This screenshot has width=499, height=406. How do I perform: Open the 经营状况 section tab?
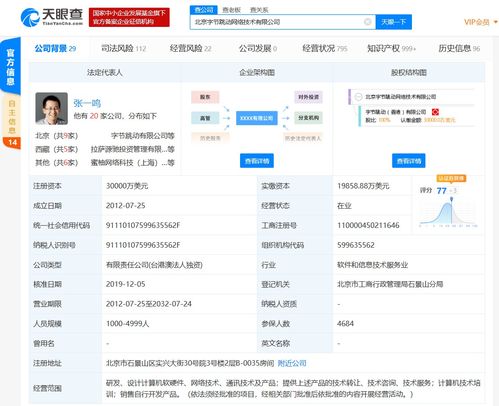325,49
